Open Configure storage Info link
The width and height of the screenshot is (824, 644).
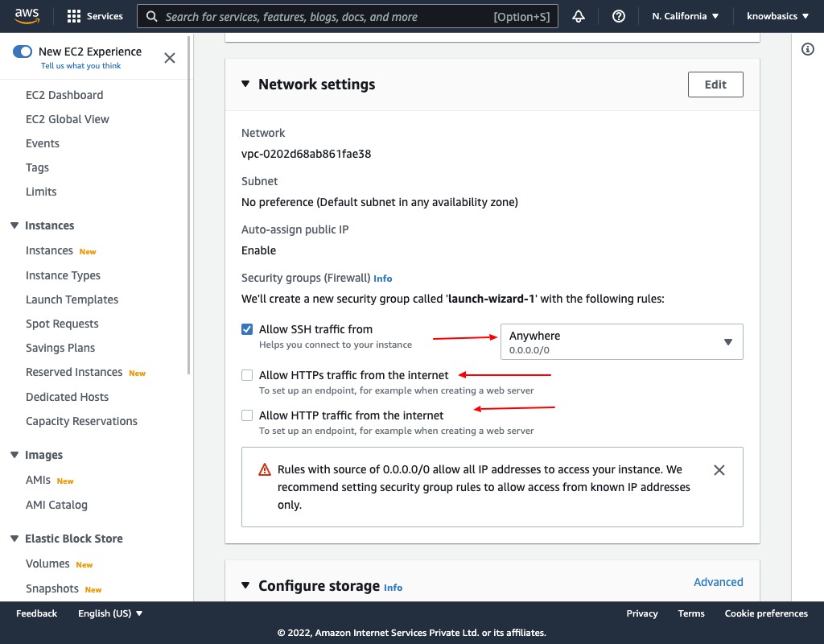tap(393, 587)
